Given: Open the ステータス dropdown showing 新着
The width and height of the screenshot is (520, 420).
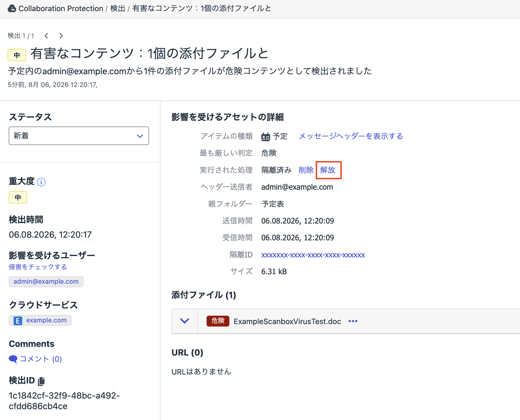Looking at the screenshot, I should point(79,136).
